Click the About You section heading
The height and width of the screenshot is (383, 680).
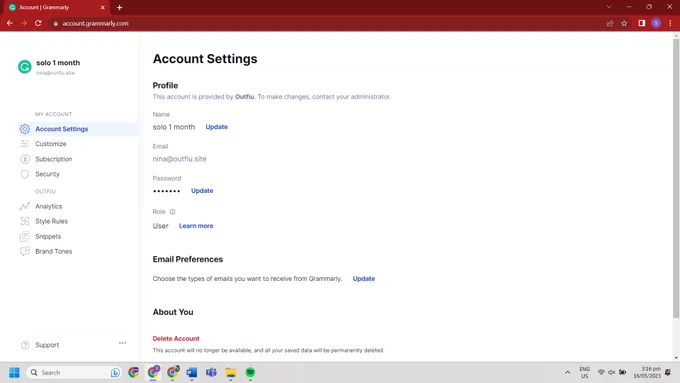tap(173, 312)
